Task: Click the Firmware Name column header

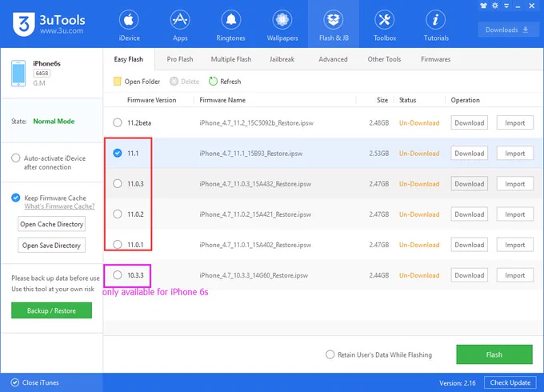Action: pyautogui.click(x=222, y=100)
